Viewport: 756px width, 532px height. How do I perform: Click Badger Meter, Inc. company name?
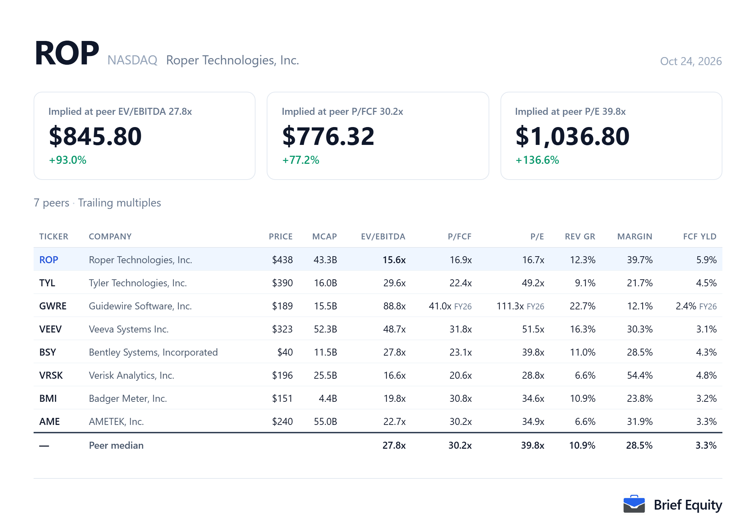(128, 398)
